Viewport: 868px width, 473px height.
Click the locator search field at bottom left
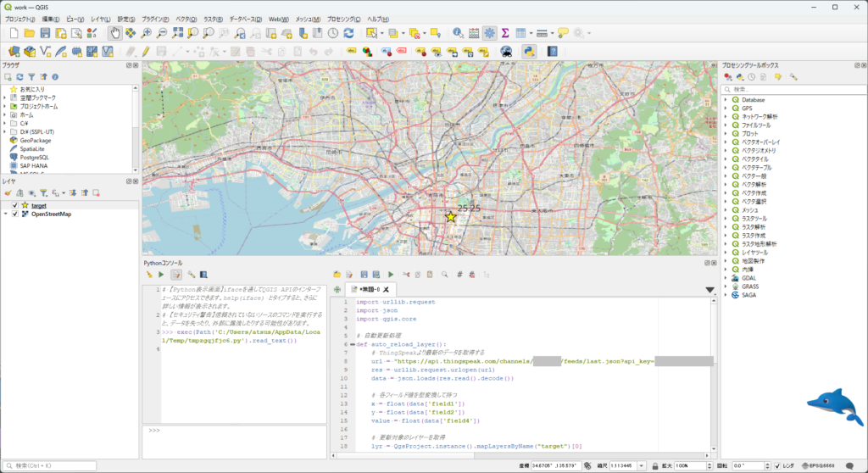pos(50,466)
